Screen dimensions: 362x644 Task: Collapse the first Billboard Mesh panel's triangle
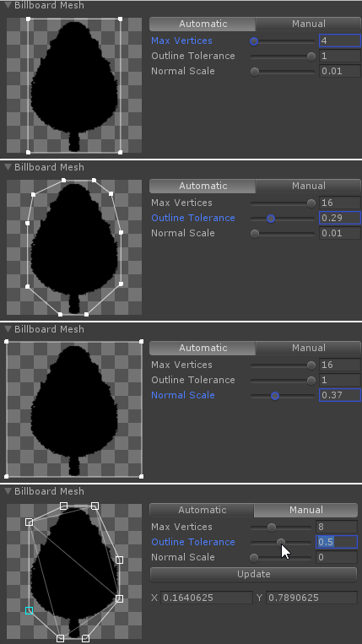tap(8, 5)
